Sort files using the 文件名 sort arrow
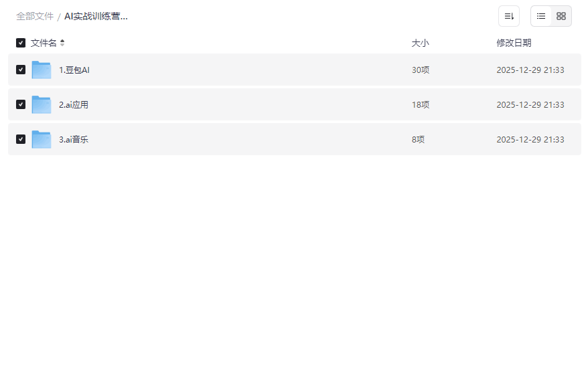The image size is (588, 368). pyautogui.click(x=62, y=43)
